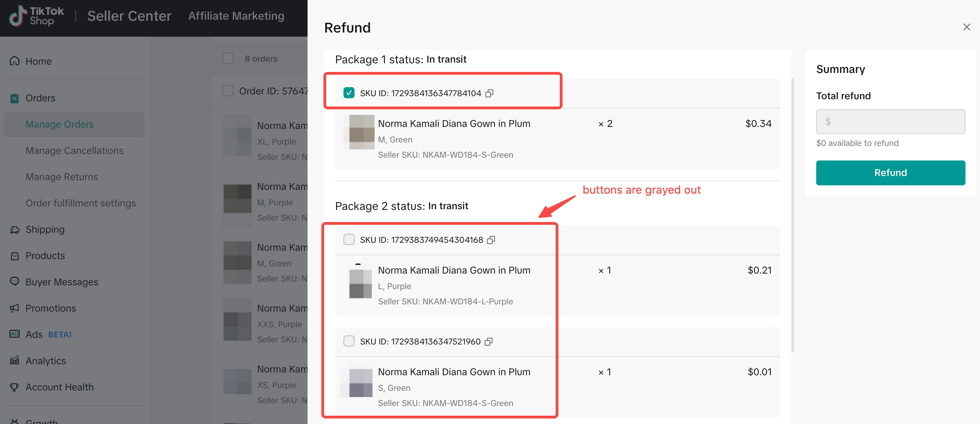Viewport: 980px width, 424px height.
Task: Open Affiliate Marketing link in header
Action: coord(236,16)
